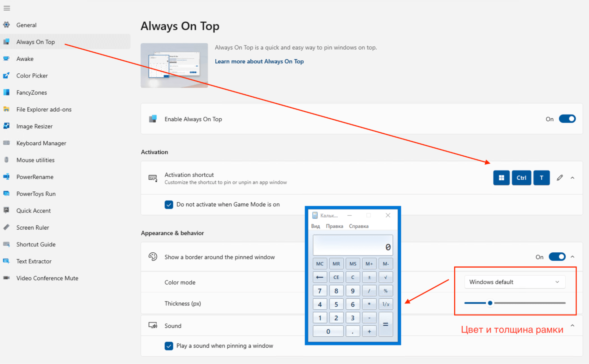Click Learn more about Always On Top link
The height and width of the screenshot is (364, 589).
[x=260, y=61]
